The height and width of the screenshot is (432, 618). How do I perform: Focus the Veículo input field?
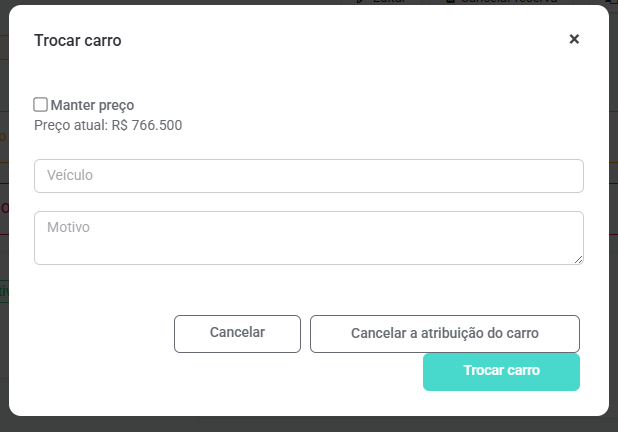[308, 176]
